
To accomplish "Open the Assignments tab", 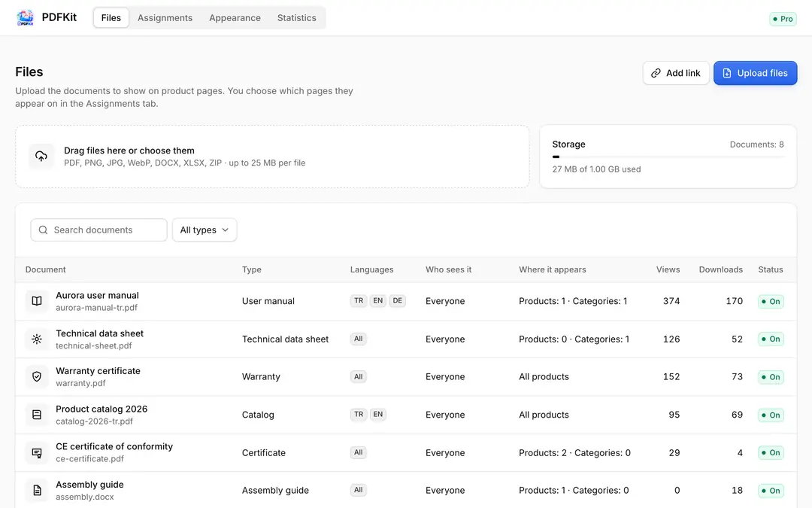I will (x=165, y=17).
